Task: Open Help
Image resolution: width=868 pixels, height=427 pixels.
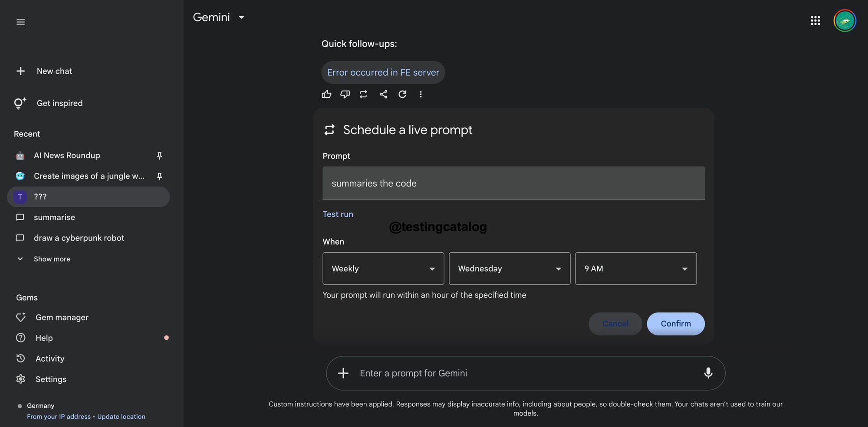Action: (44, 338)
